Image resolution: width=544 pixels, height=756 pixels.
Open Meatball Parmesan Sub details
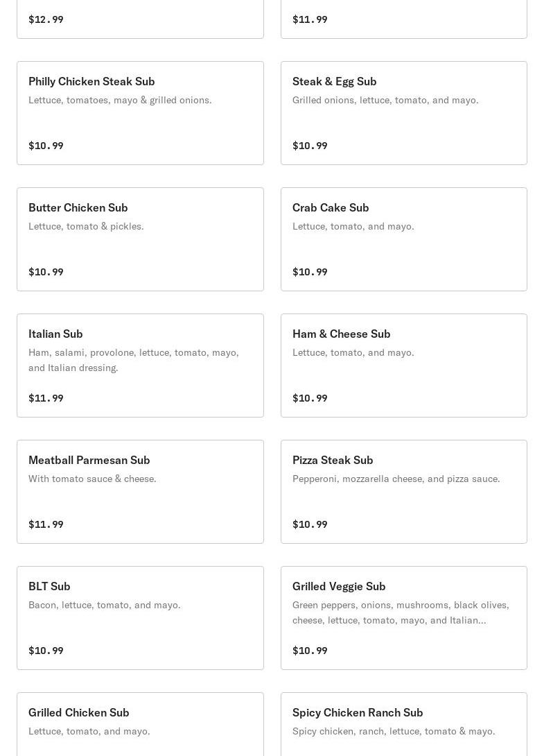89,460
